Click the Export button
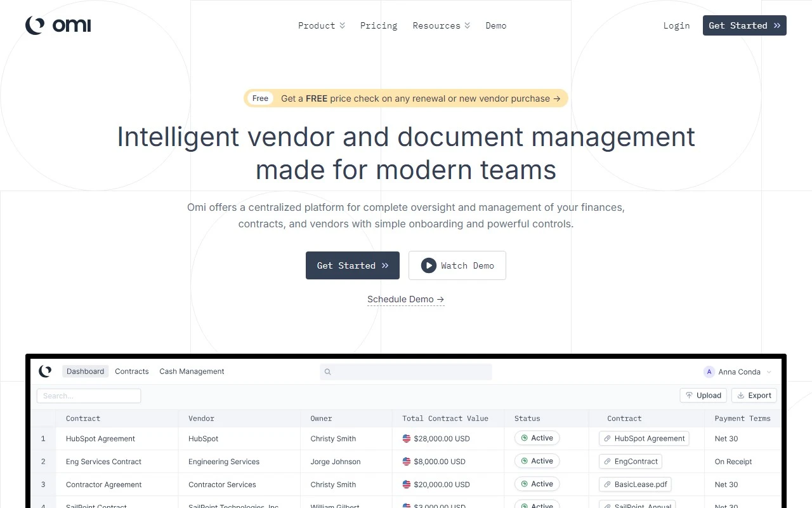 click(754, 395)
